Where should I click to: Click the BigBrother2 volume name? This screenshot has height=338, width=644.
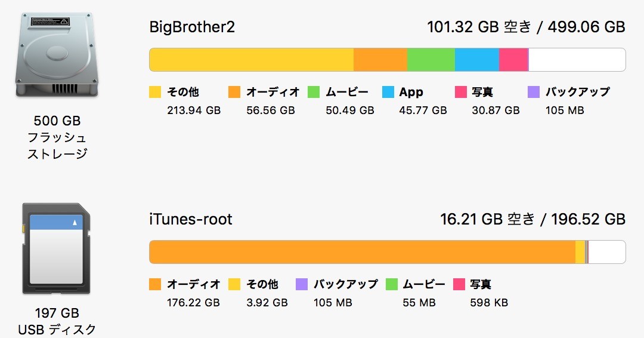click(x=192, y=27)
